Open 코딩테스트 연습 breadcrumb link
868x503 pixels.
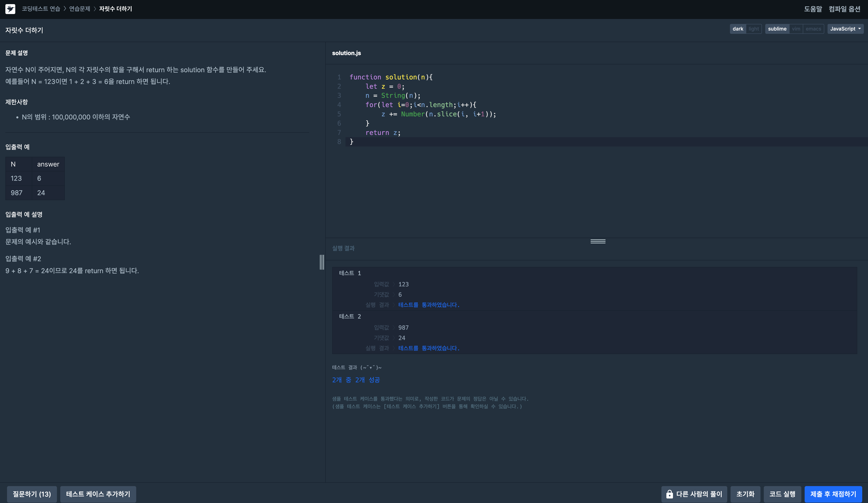tap(41, 9)
